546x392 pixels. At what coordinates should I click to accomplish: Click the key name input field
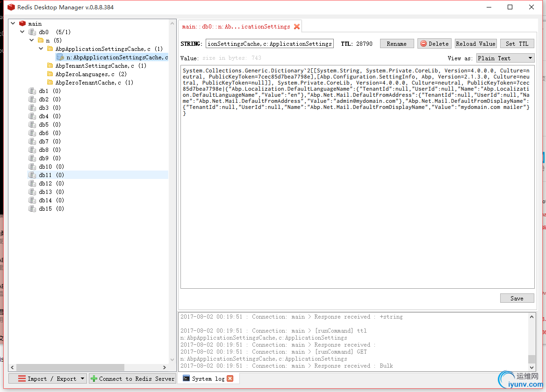point(270,43)
